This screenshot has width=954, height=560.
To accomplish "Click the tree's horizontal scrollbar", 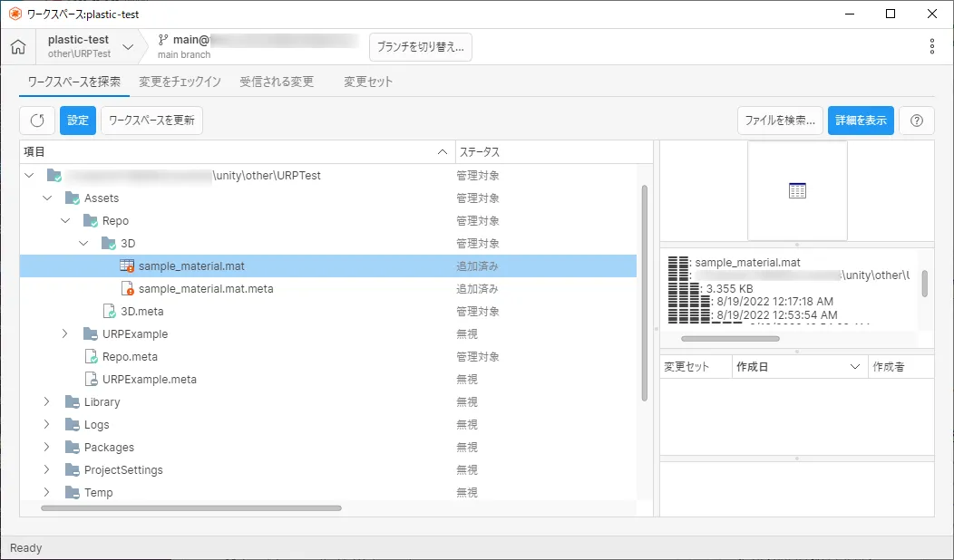I will [191, 508].
